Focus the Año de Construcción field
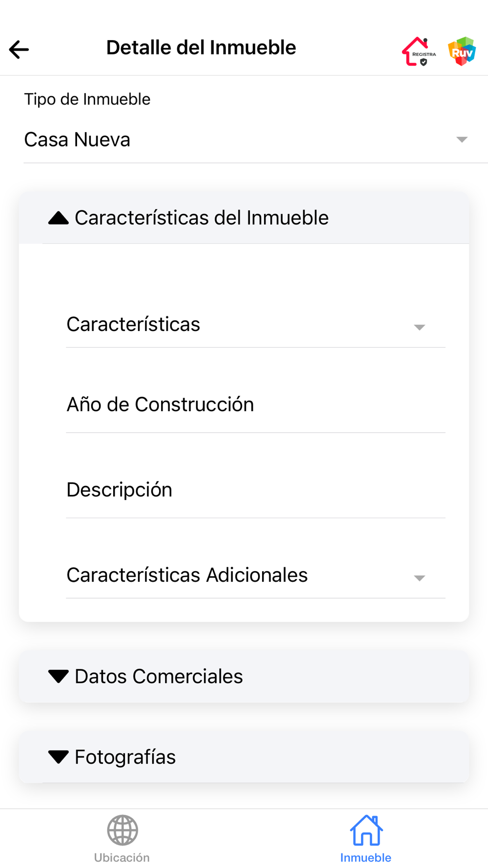Viewport: 488px width, 868px height. coord(256,405)
